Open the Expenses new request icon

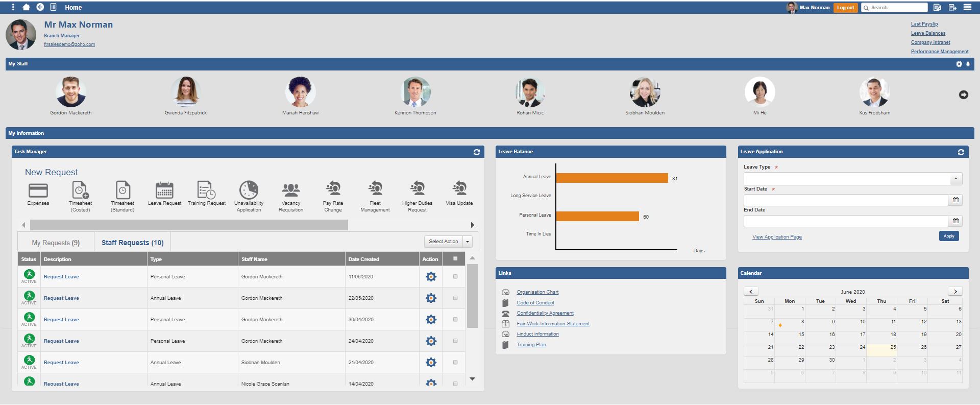[38, 190]
